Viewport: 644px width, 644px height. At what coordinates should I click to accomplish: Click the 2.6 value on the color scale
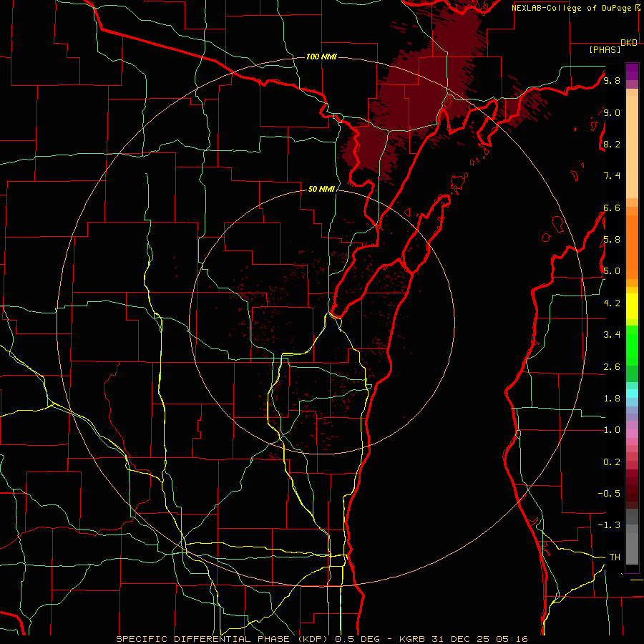tap(612, 367)
